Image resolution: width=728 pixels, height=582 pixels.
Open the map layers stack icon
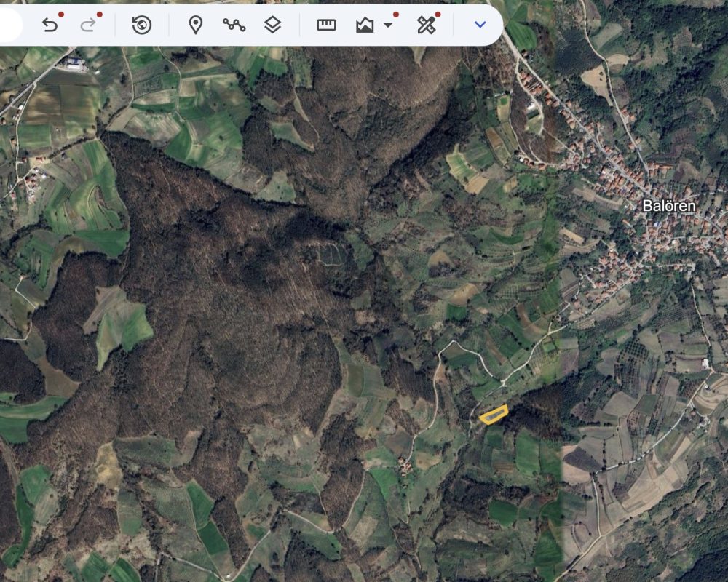(272, 25)
